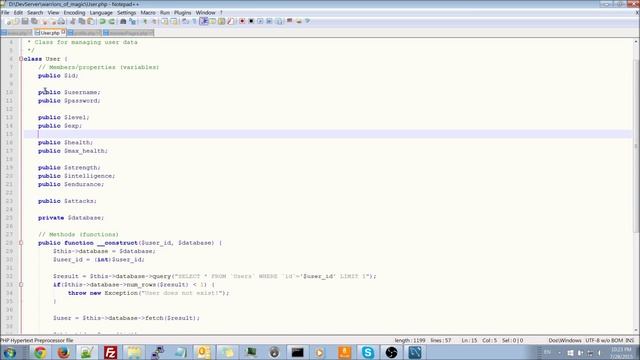Open the Window menu

(x=205, y=13)
